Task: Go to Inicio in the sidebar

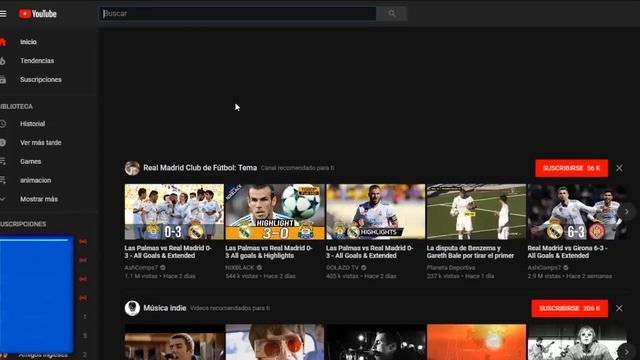Action: [x=28, y=42]
